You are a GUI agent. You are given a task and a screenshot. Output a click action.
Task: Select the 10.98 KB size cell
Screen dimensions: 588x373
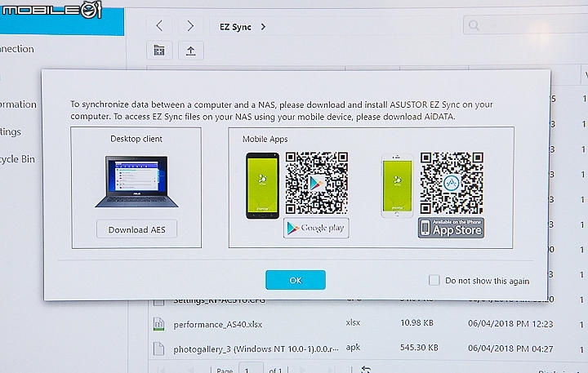[416, 322]
